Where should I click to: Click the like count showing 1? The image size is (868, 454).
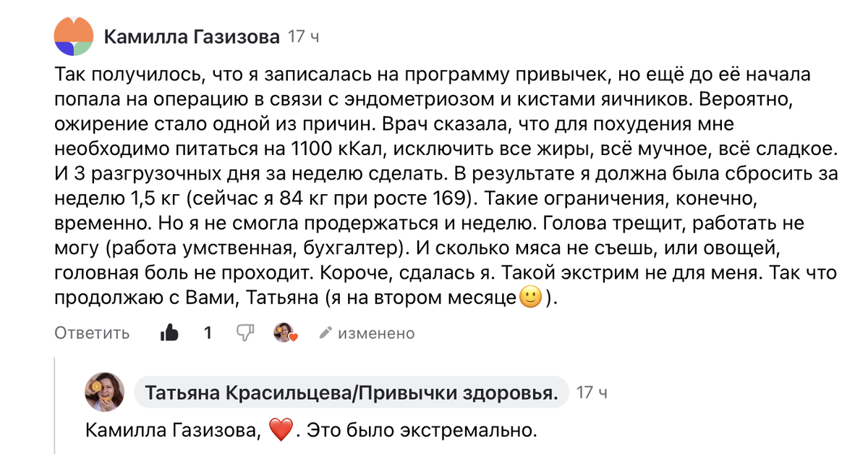[207, 333]
